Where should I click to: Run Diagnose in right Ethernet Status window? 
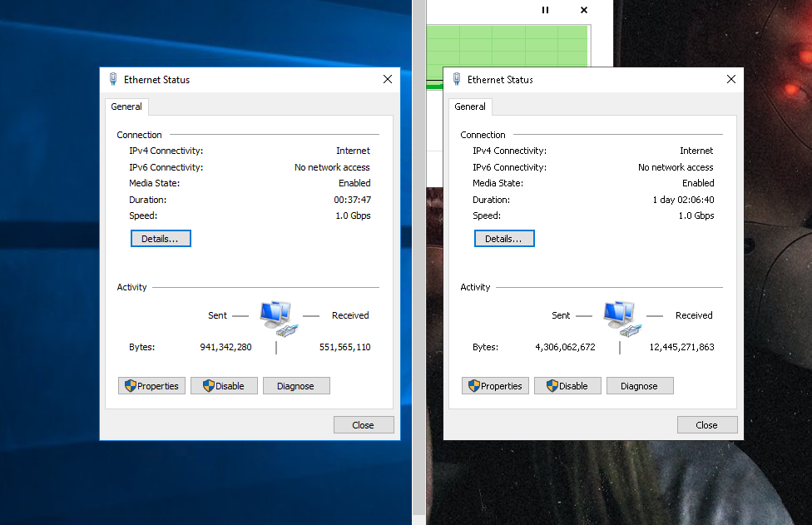[x=640, y=386]
